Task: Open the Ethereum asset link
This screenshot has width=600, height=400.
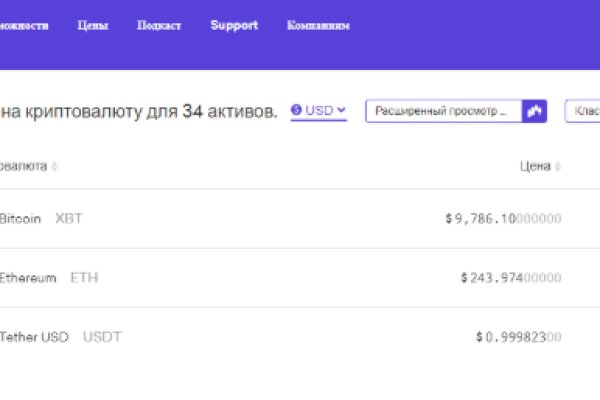Action: [x=27, y=277]
